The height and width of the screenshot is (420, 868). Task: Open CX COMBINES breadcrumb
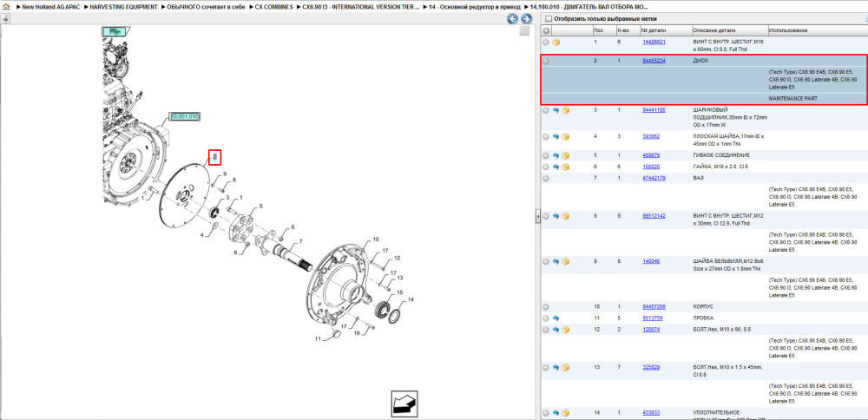[x=274, y=6]
